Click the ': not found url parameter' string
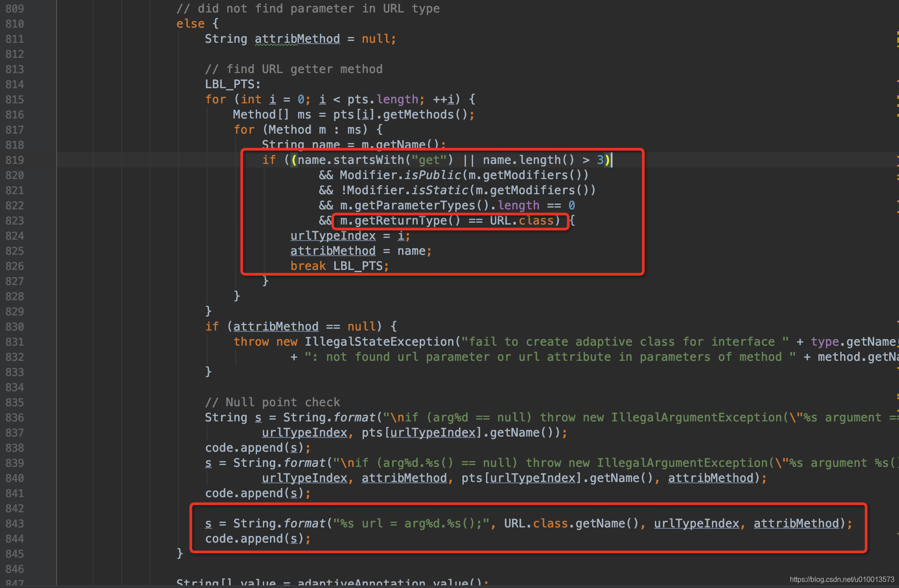Screen dimensions: 899x588 tap(550, 357)
